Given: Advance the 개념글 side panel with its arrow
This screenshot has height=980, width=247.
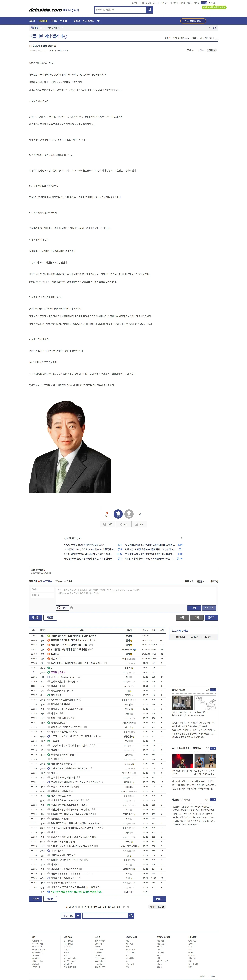Looking at the screenshot, I should click(214, 799).
